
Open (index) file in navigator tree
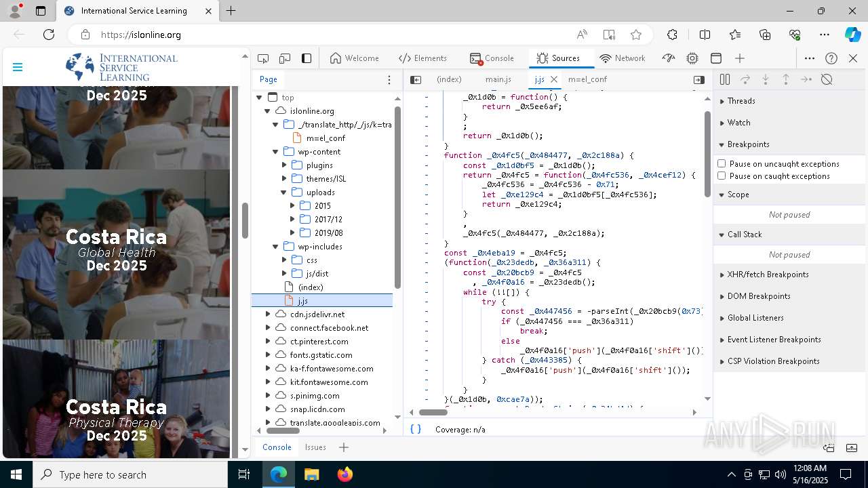click(x=311, y=287)
